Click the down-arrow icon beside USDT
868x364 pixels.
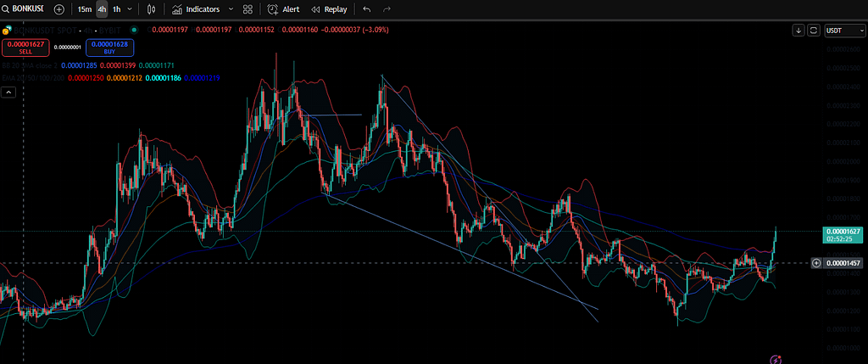pyautogui.click(x=798, y=30)
